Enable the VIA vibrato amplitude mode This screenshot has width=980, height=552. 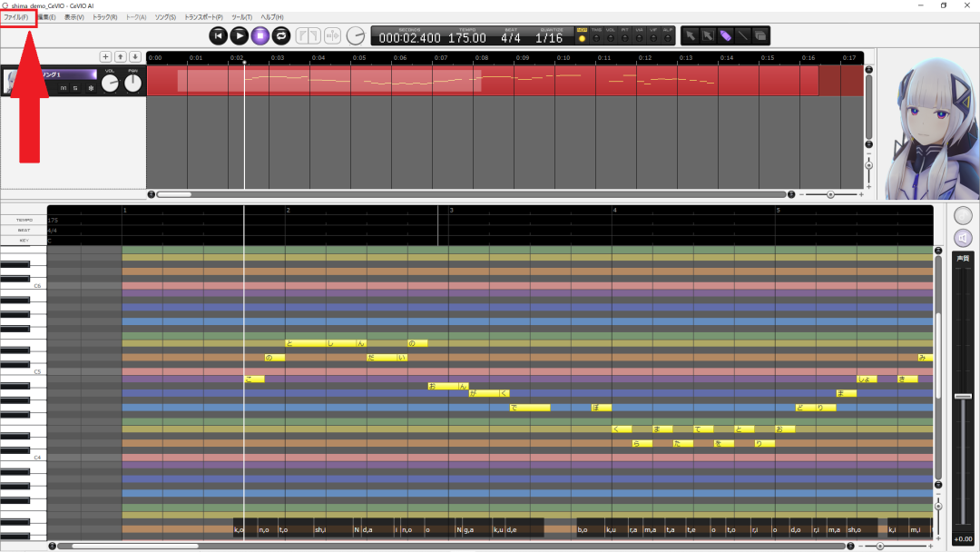[x=640, y=38]
